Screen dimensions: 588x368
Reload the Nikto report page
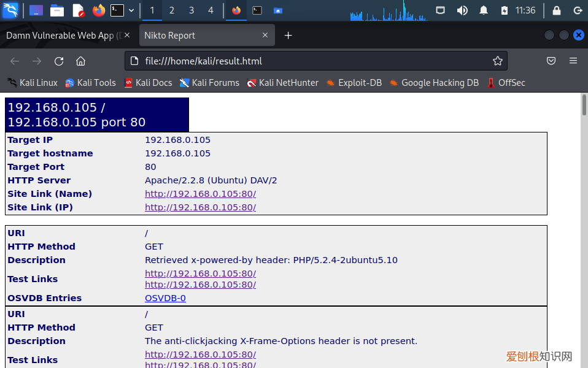[59, 61]
